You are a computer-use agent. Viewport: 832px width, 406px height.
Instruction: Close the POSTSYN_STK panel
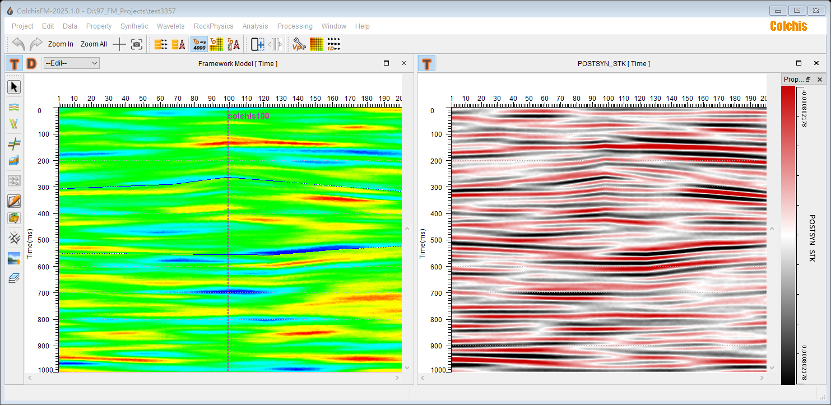point(816,63)
